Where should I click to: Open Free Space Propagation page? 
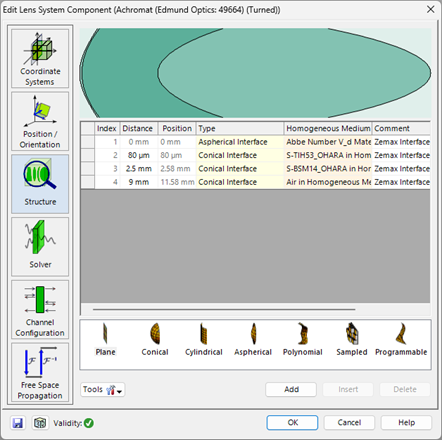[40, 372]
